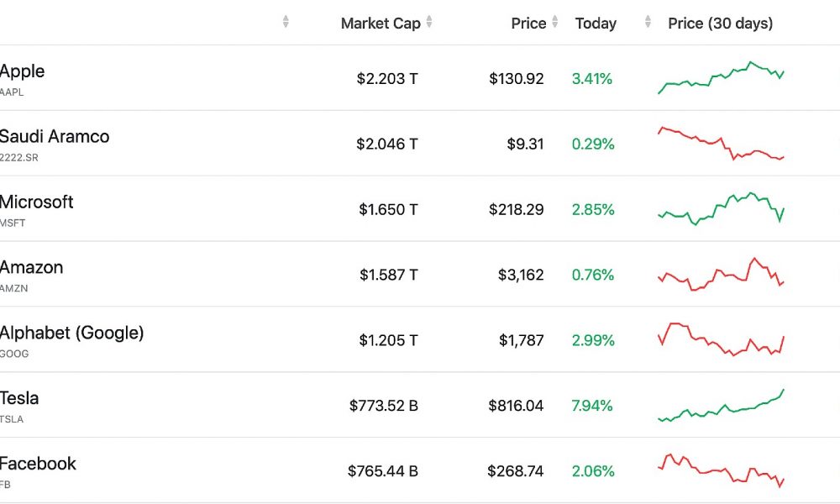
Task: Select the Price column header
Action: [x=528, y=24]
